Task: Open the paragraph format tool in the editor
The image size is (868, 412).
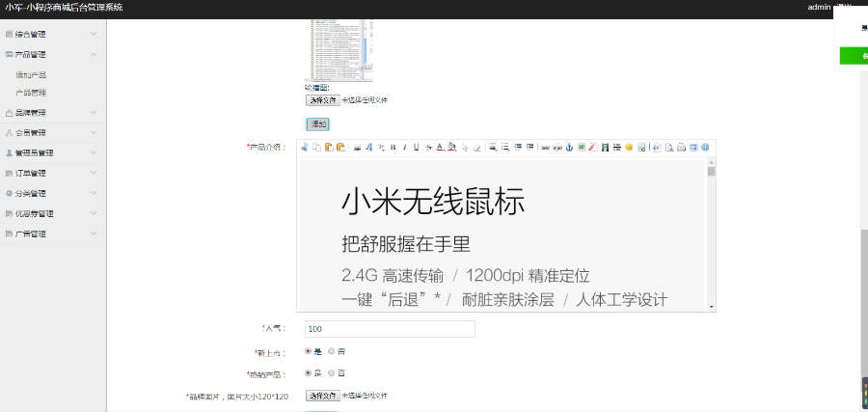Action: click(357, 148)
